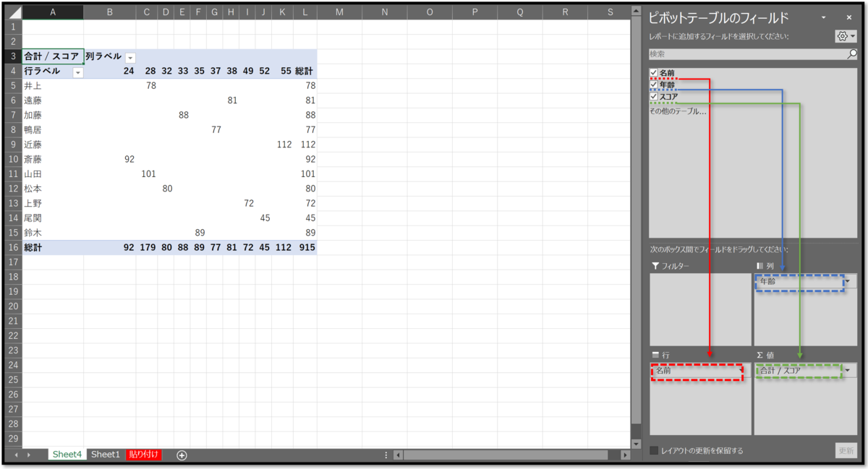Select the 鴨居 row label cell
The height and width of the screenshot is (469, 868).
click(x=53, y=130)
